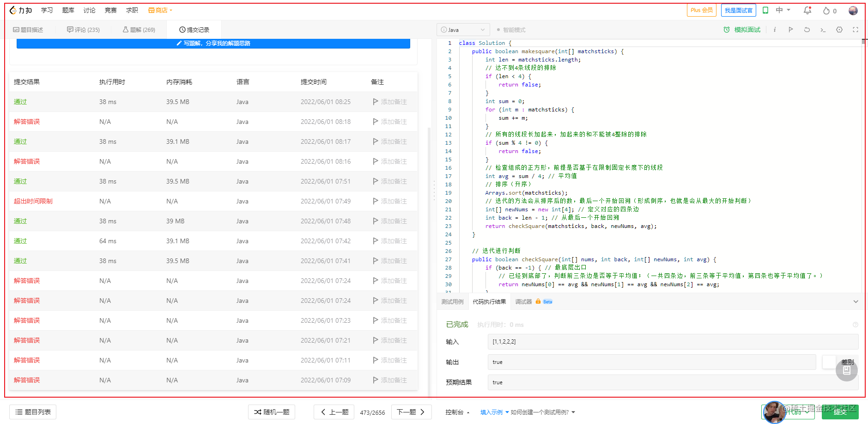The height and width of the screenshot is (424, 868).
Task: Open the 题目列表 problem list
Action: [x=33, y=412]
